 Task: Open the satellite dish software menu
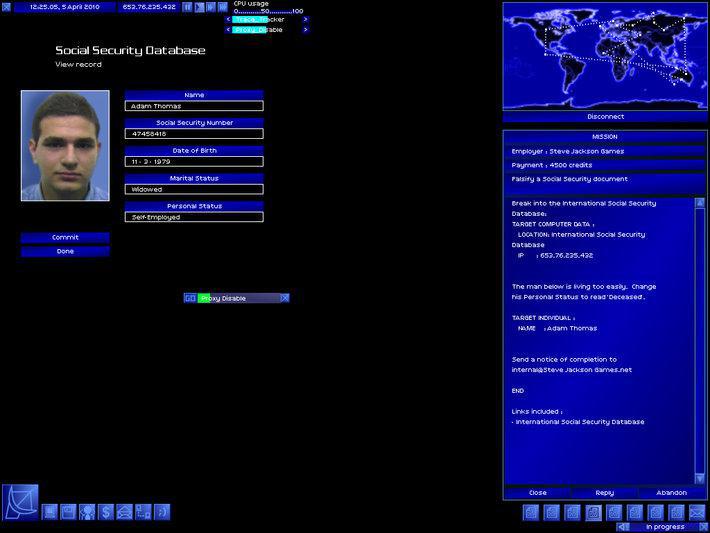(x=20, y=502)
